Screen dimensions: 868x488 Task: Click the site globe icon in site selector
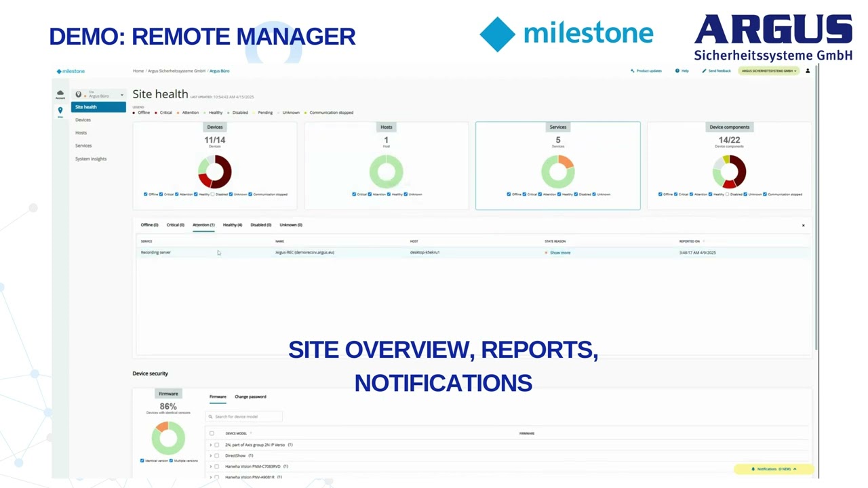(x=79, y=94)
